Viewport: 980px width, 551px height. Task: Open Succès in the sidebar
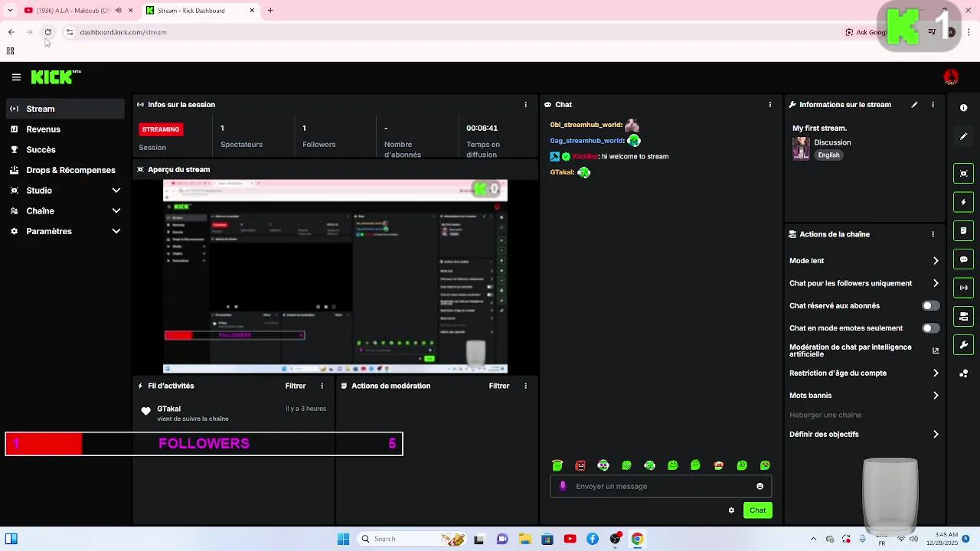(x=64, y=150)
